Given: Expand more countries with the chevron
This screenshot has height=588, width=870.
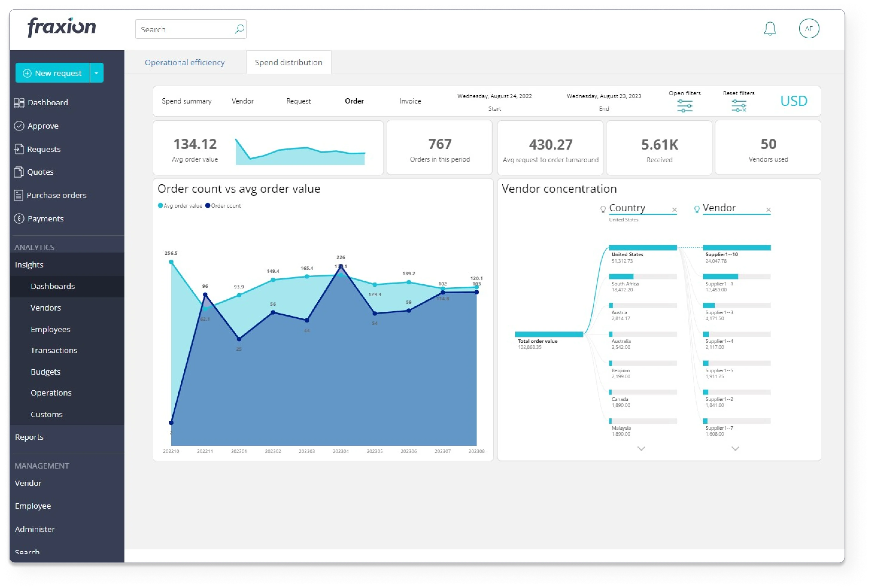Looking at the screenshot, I should click(641, 448).
